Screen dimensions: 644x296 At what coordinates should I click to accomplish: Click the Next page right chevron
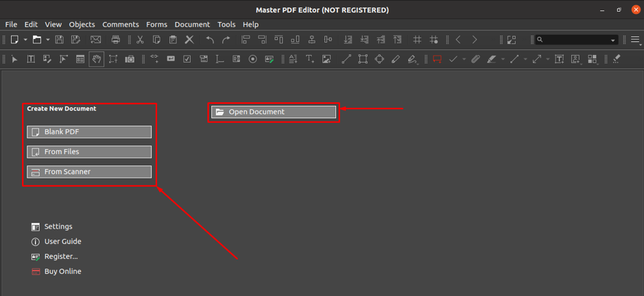coord(475,39)
